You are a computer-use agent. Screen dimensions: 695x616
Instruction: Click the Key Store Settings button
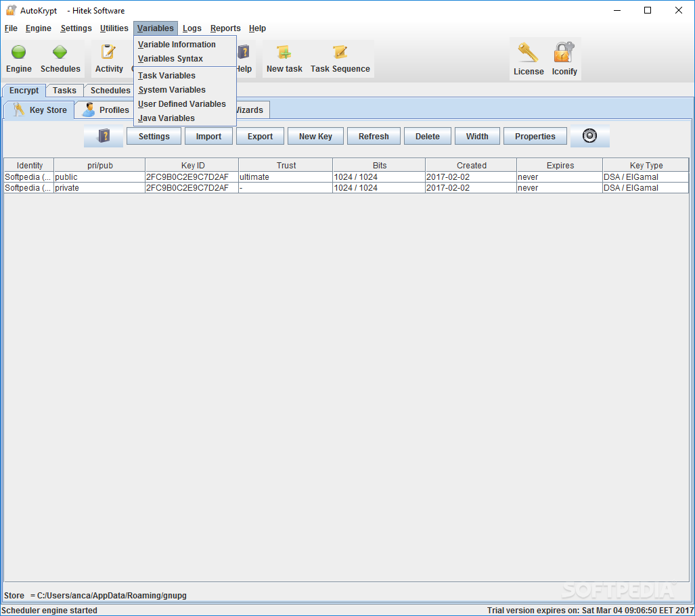click(154, 137)
